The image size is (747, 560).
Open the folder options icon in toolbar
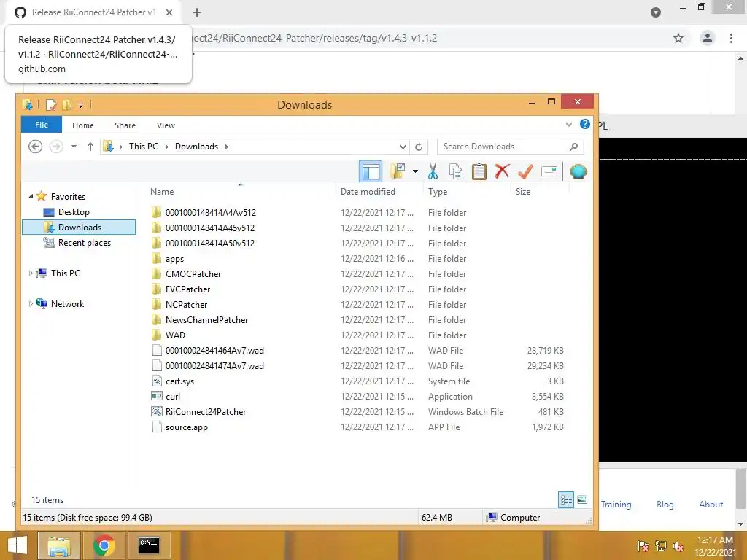point(398,171)
